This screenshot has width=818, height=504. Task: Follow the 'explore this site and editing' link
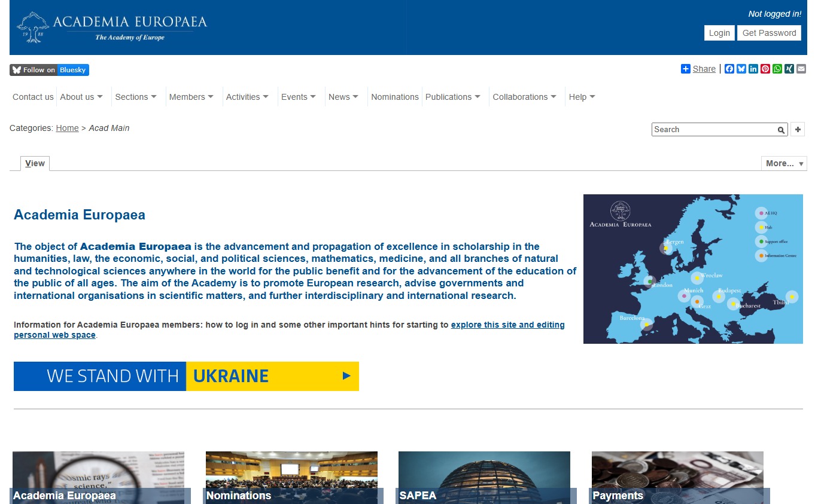tap(507, 325)
